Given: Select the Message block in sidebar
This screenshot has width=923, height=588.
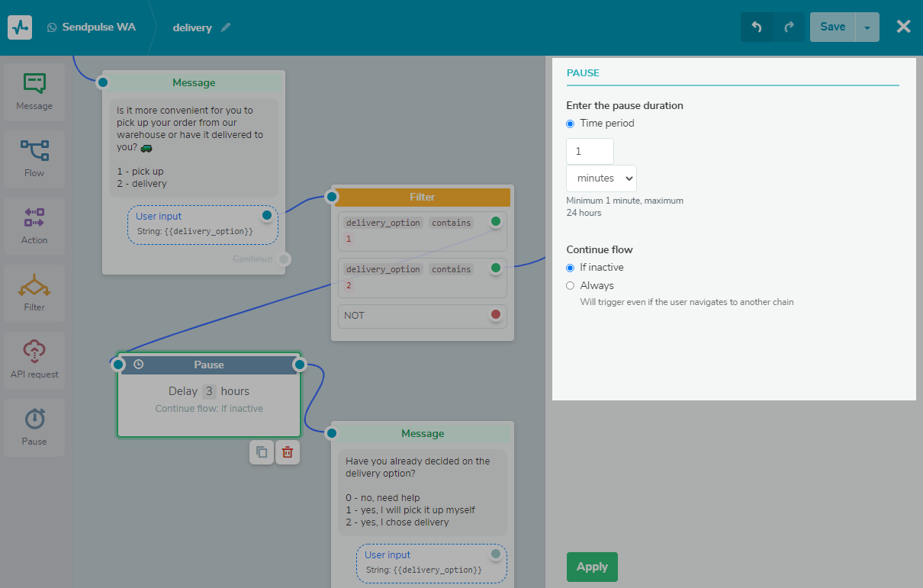Looking at the screenshot, I should 34,92.
